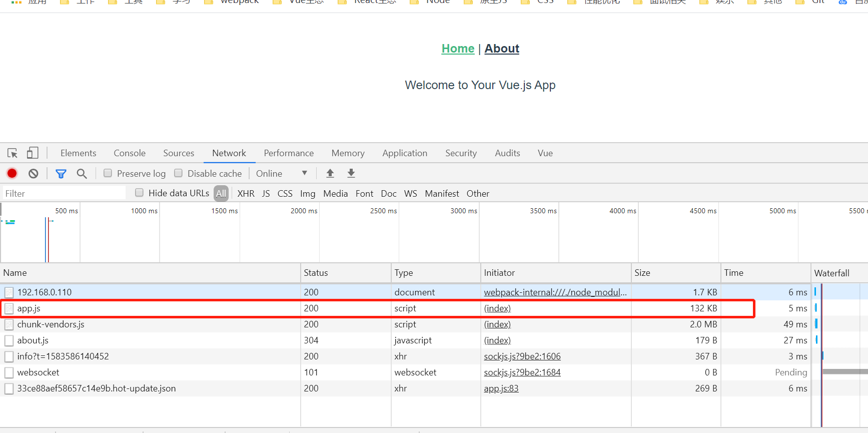
Task: Click the file icon beside app.js
Action: click(x=9, y=309)
